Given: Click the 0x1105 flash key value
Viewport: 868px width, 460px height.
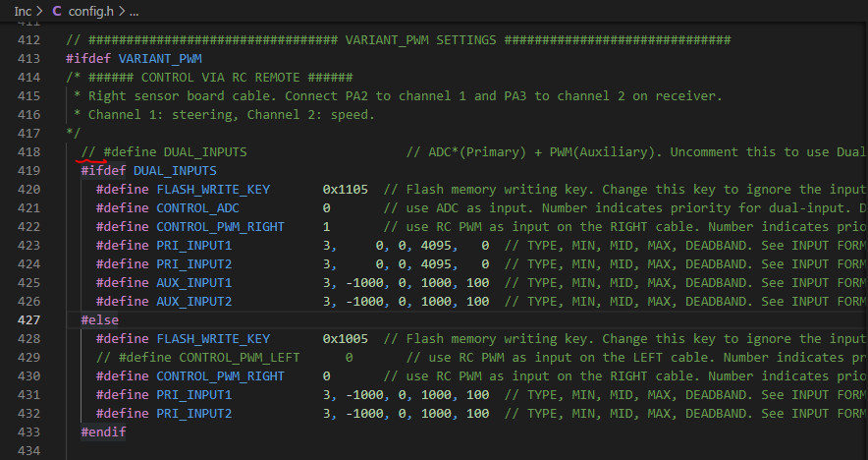Looking at the screenshot, I should (x=345, y=190).
